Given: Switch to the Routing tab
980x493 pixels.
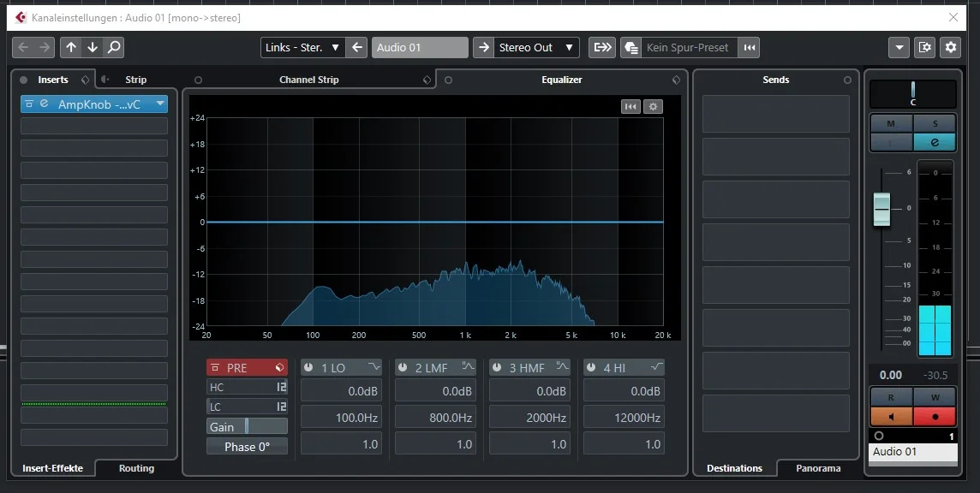Looking at the screenshot, I should point(136,468).
